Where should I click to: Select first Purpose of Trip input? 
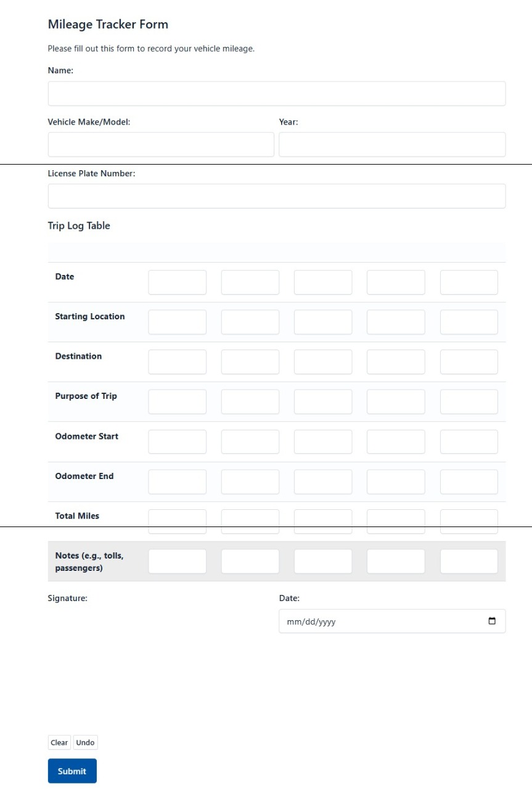(x=178, y=401)
